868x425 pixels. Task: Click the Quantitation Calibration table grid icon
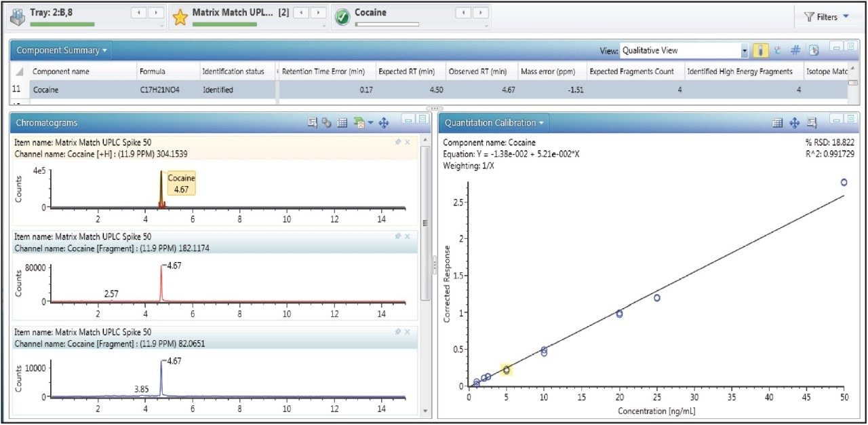pos(778,123)
